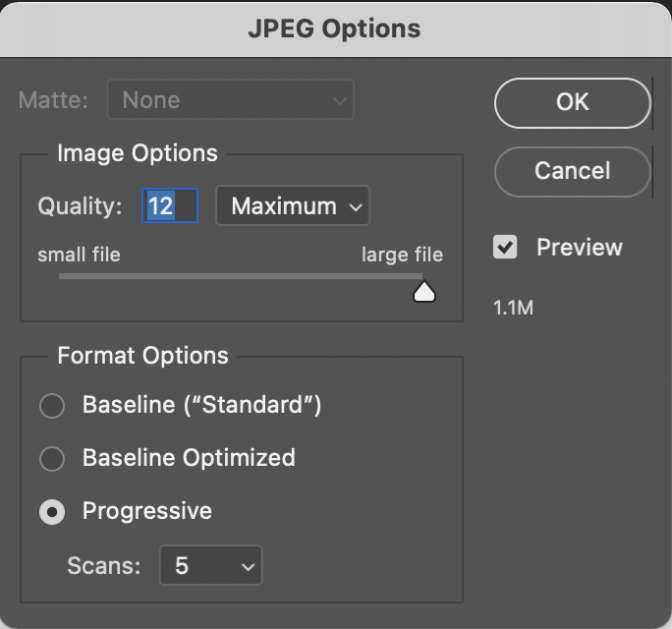Toggle the Preview checkbox
672x629 pixels.
[x=505, y=248]
